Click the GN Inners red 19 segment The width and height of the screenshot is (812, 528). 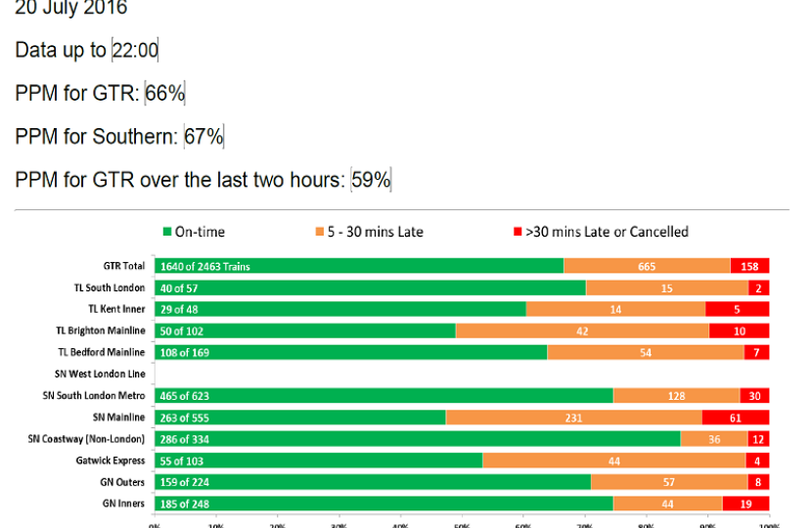pos(745,504)
